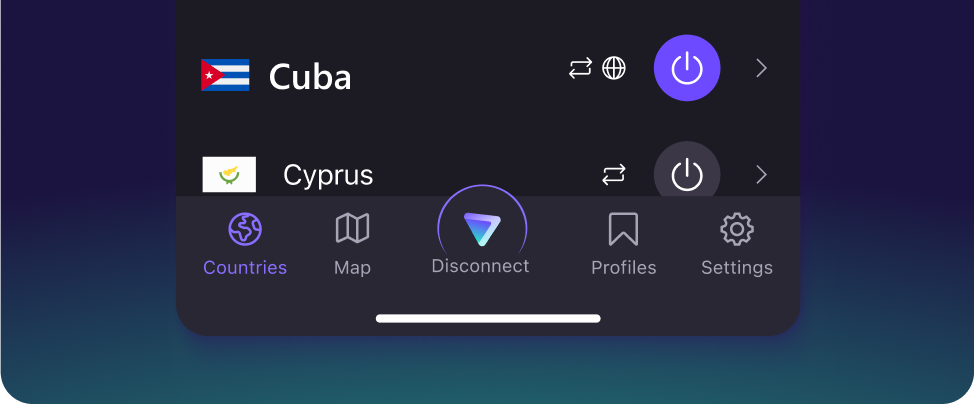Select the Cuba country name
Viewport: 974px width, 404px height.
[310, 77]
